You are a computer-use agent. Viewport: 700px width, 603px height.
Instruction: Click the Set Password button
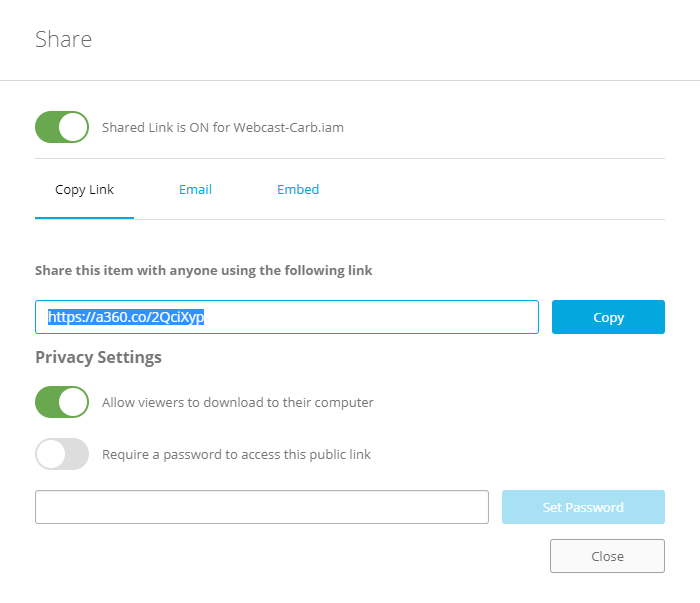[583, 507]
